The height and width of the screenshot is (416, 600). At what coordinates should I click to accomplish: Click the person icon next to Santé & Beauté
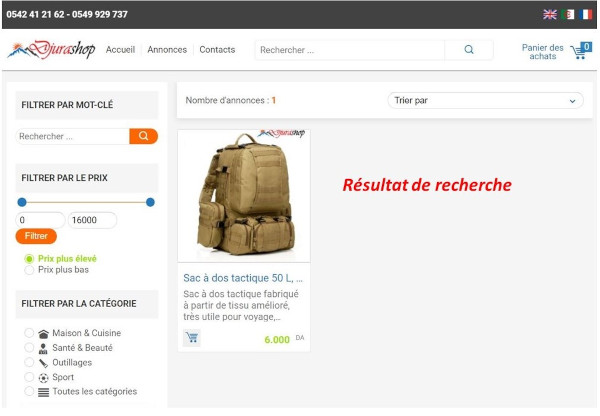click(x=43, y=349)
